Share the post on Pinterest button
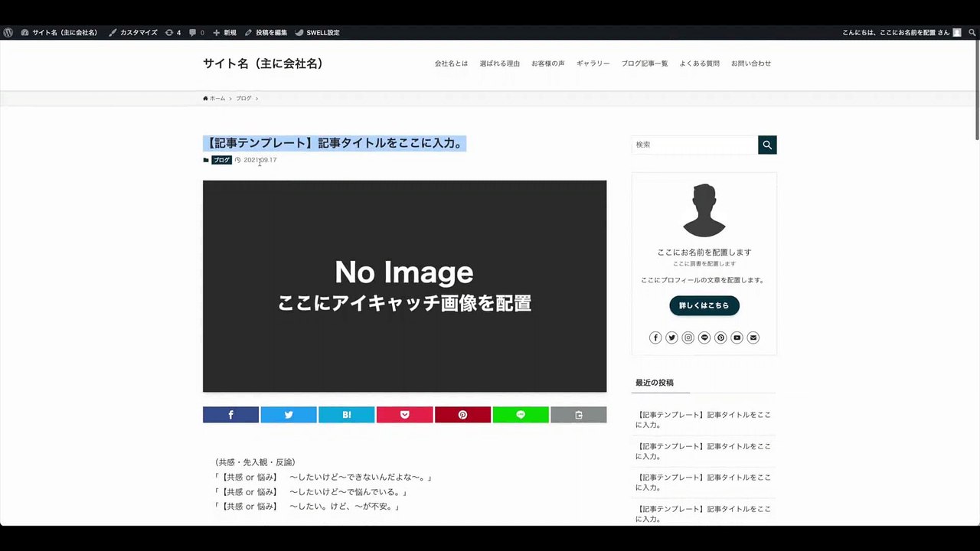The image size is (980, 551). pos(462,415)
